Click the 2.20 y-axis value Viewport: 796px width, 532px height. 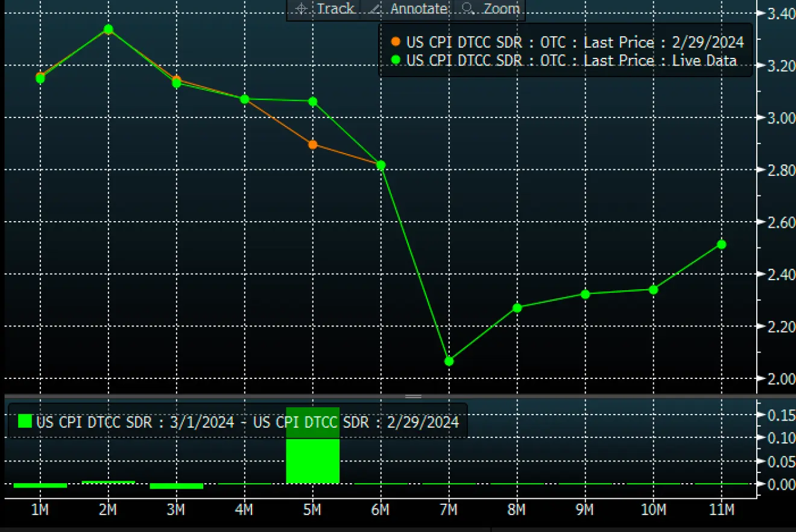coord(782,327)
